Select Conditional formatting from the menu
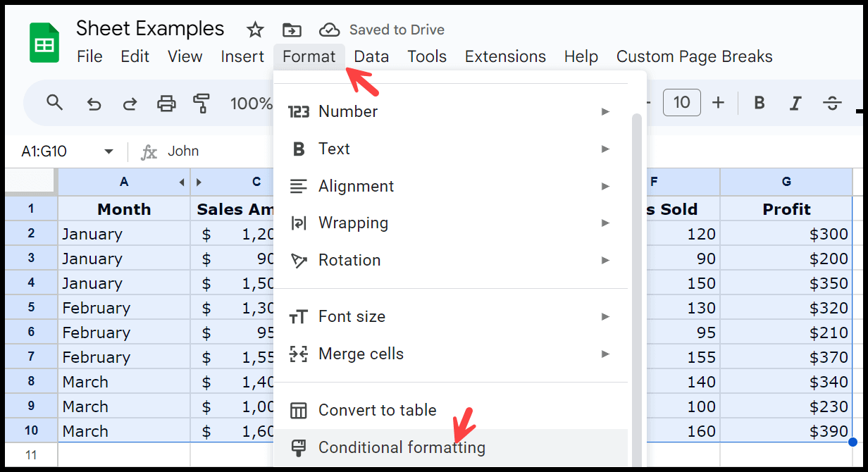This screenshot has height=472, width=868. (402, 447)
